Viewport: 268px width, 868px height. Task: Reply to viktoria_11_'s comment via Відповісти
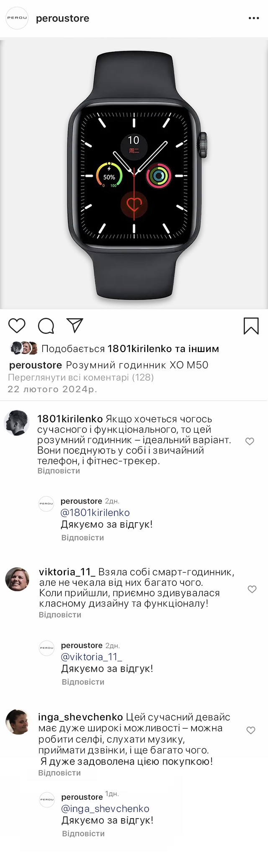point(60,615)
